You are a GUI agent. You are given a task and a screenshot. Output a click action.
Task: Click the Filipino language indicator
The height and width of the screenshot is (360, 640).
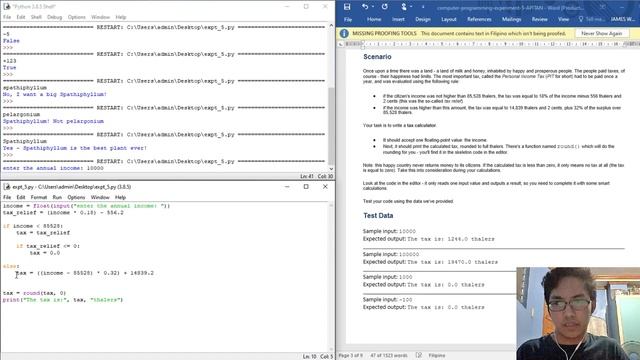[437, 356]
